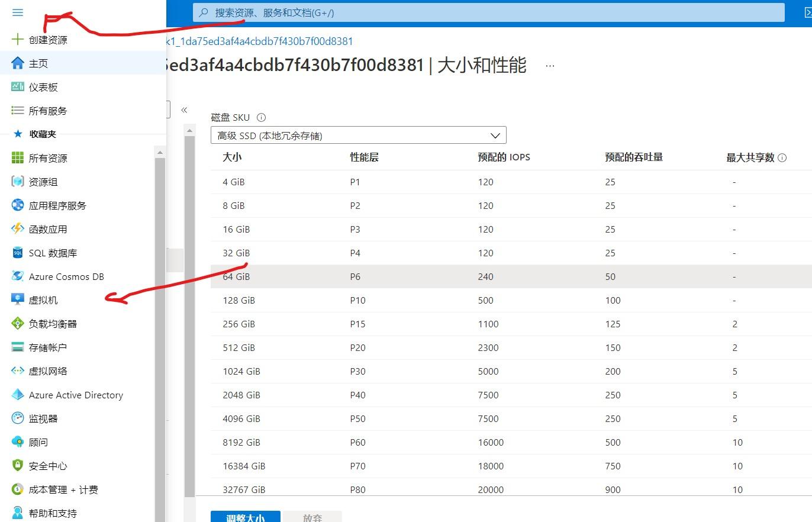
Task: Click the SQL 数据库 icon
Action: coord(18,253)
